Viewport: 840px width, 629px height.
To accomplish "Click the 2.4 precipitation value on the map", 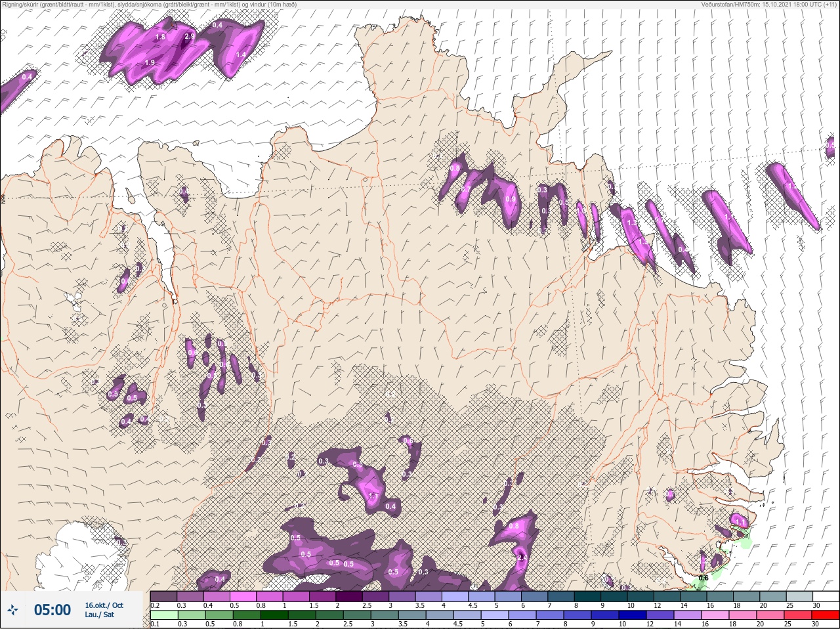I will (x=522, y=557).
